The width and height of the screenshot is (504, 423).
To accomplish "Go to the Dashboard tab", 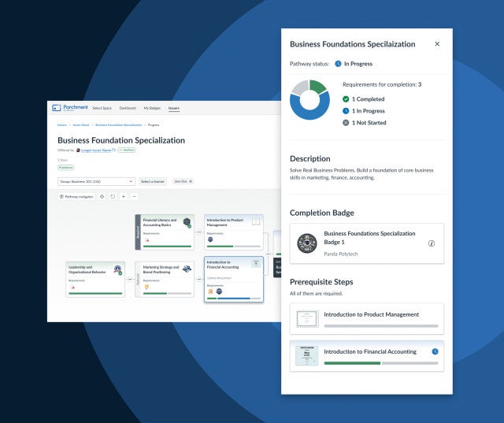I will (x=128, y=108).
